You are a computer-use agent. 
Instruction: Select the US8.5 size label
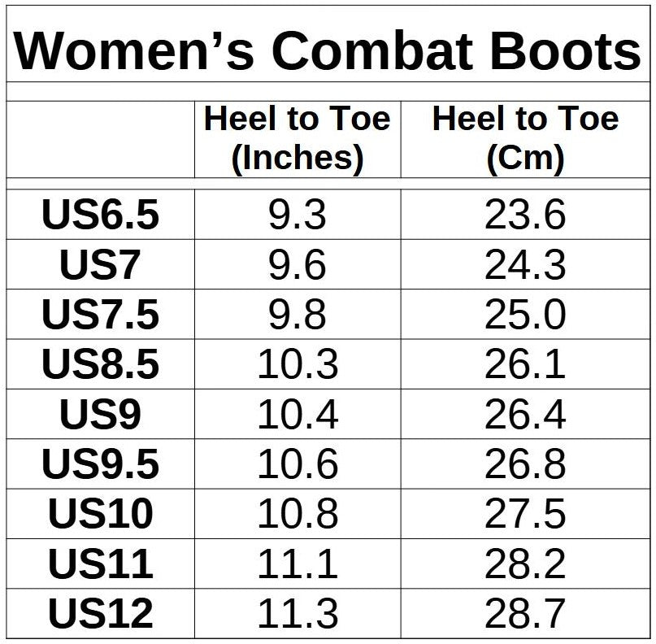tap(100, 365)
